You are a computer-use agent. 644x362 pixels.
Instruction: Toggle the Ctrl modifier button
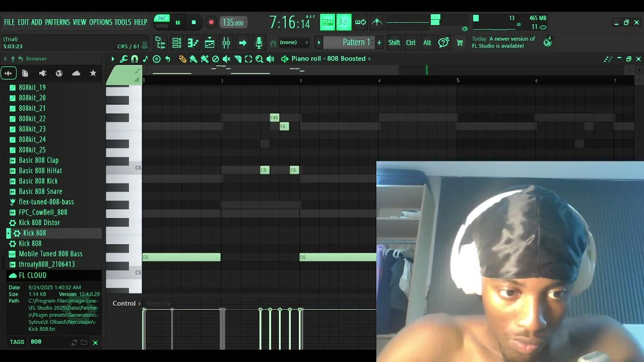pos(411,43)
